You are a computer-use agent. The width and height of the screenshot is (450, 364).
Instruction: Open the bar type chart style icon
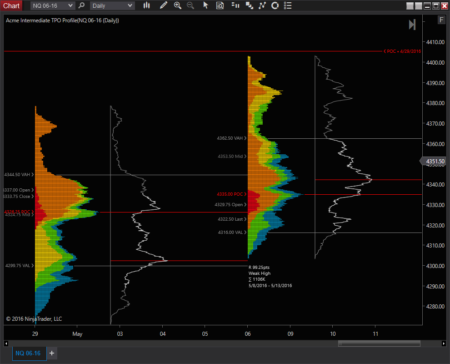pyautogui.click(x=146, y=5)
